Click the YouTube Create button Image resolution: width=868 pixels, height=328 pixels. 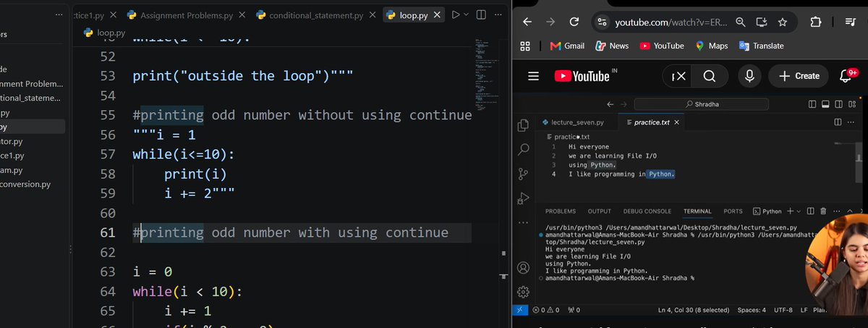pyautogui.click(x=799, y=76)
